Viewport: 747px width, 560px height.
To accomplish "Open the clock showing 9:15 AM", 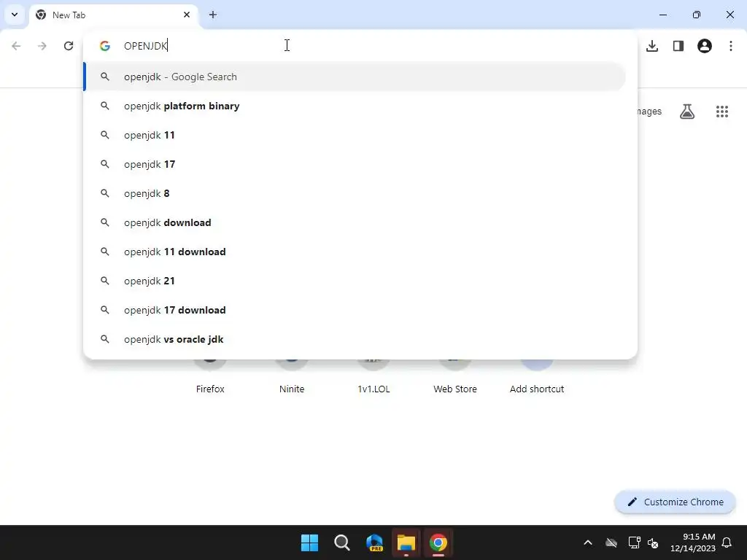I will 693,542.
